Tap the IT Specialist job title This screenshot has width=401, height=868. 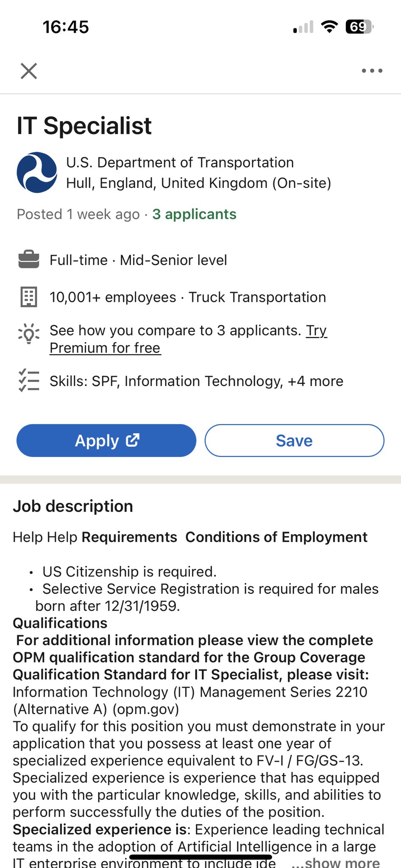tap(84, 125)
